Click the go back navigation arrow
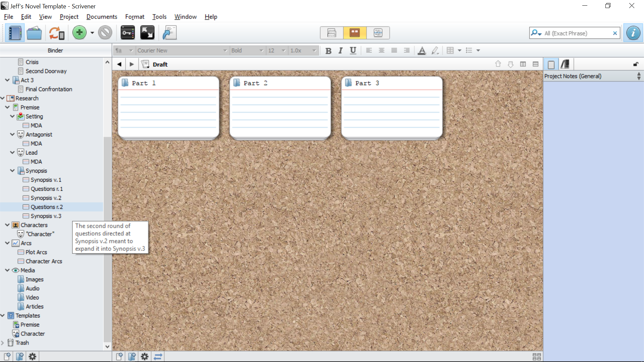 [120, 65]
